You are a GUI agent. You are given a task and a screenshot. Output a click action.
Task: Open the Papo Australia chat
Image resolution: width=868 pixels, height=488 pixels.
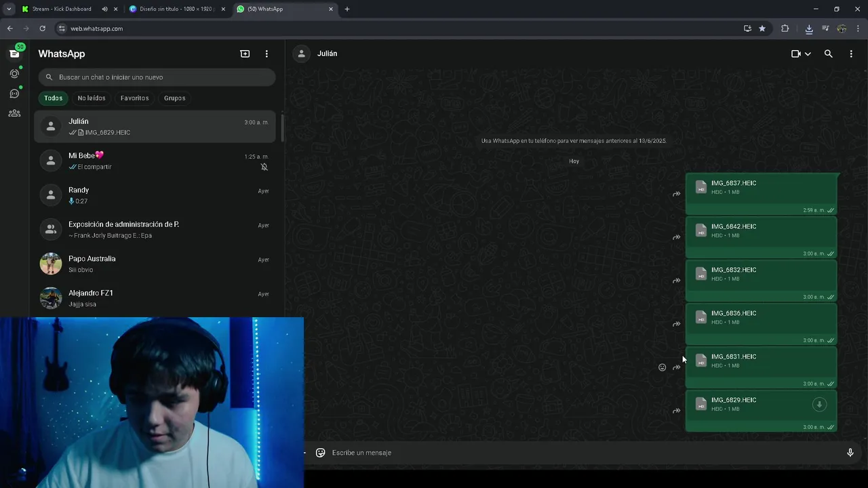pos(155,264)
